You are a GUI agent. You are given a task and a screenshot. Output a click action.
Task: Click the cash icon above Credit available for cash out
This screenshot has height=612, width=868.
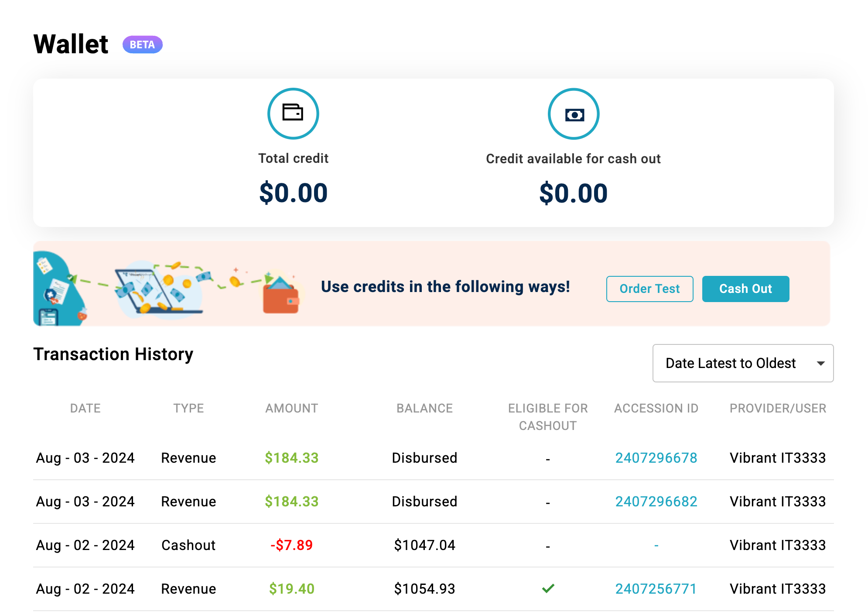[574, 113]
